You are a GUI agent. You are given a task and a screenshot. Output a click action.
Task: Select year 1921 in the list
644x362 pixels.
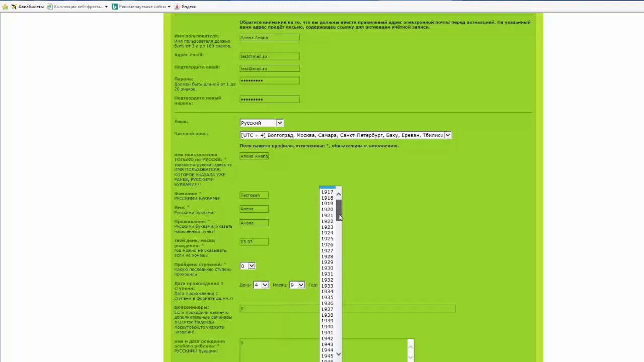pos(327,216)
